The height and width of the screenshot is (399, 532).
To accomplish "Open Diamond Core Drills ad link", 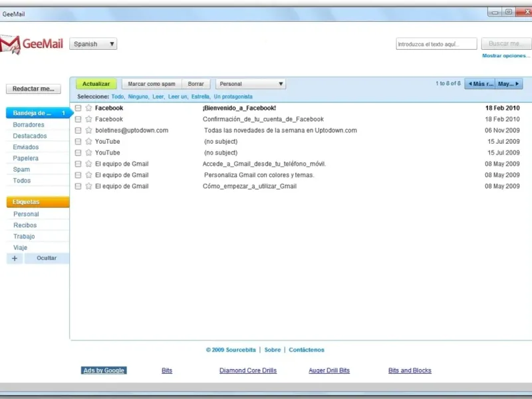I will [x=248, y=370].
